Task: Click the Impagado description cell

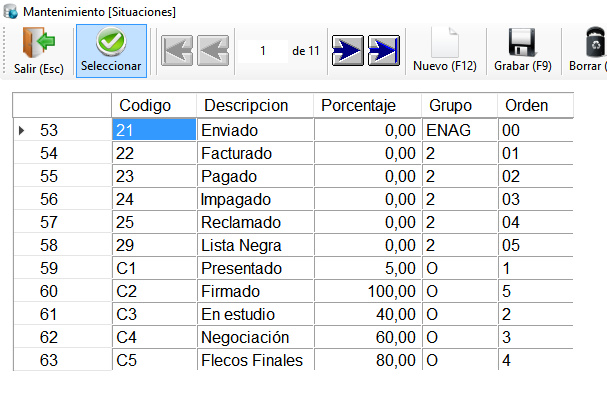Action: point(255,199)
